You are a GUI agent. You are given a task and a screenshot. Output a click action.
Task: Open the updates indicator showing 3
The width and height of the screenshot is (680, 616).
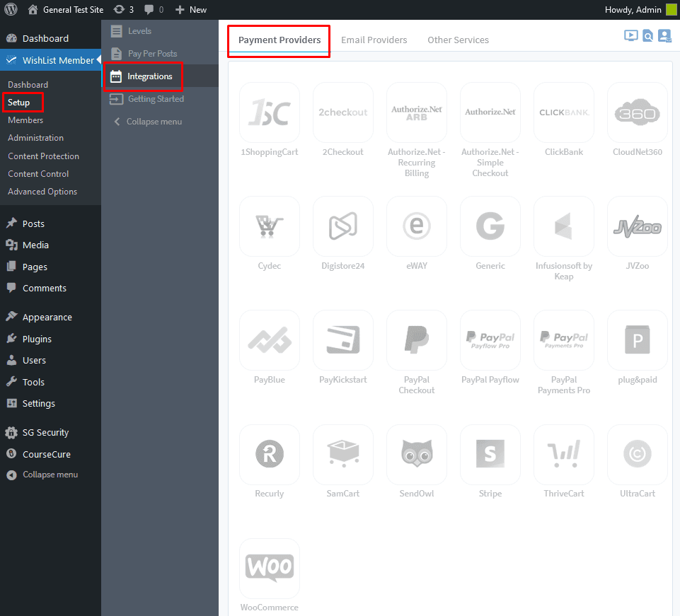tap(124, 9)
